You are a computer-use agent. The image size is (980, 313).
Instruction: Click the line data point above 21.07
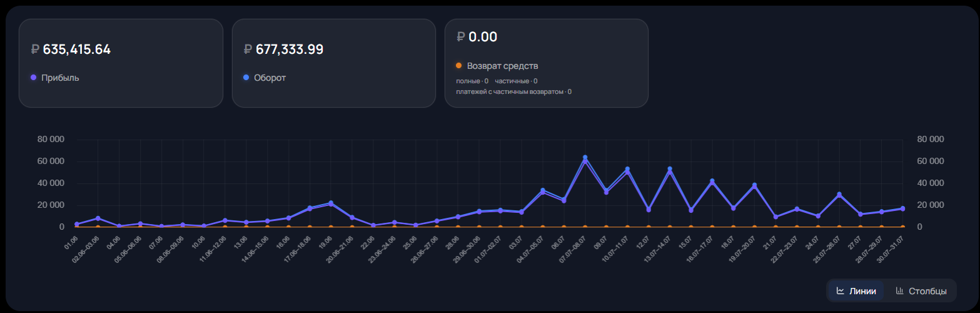(775, 217)
